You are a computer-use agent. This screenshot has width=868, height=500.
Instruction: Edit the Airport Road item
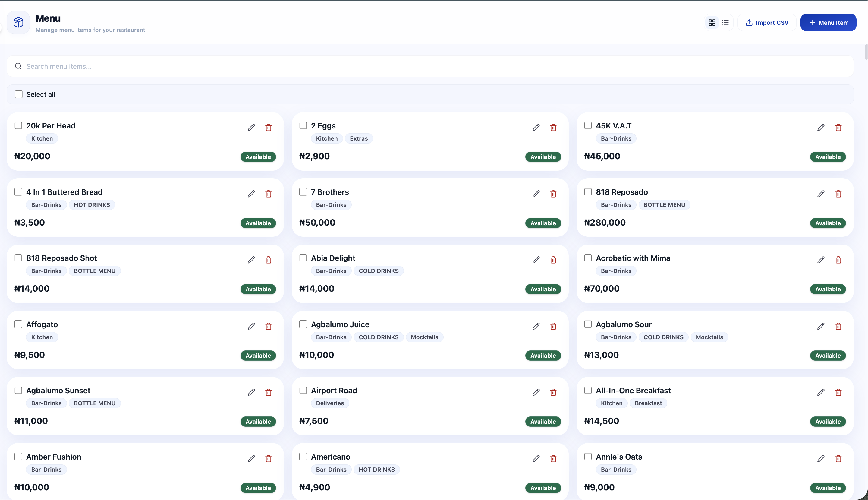pyautogui.click(x=536, y=392)
